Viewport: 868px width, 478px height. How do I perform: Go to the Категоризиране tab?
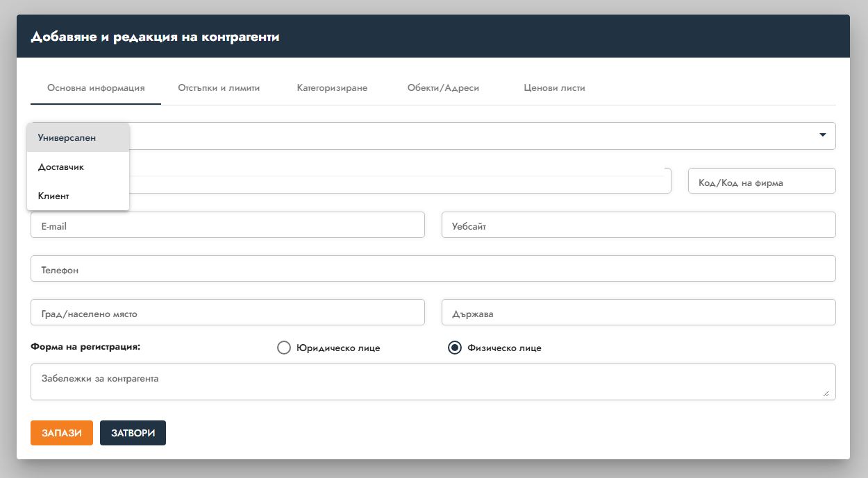pyautogui.click(x=332, y=88)
